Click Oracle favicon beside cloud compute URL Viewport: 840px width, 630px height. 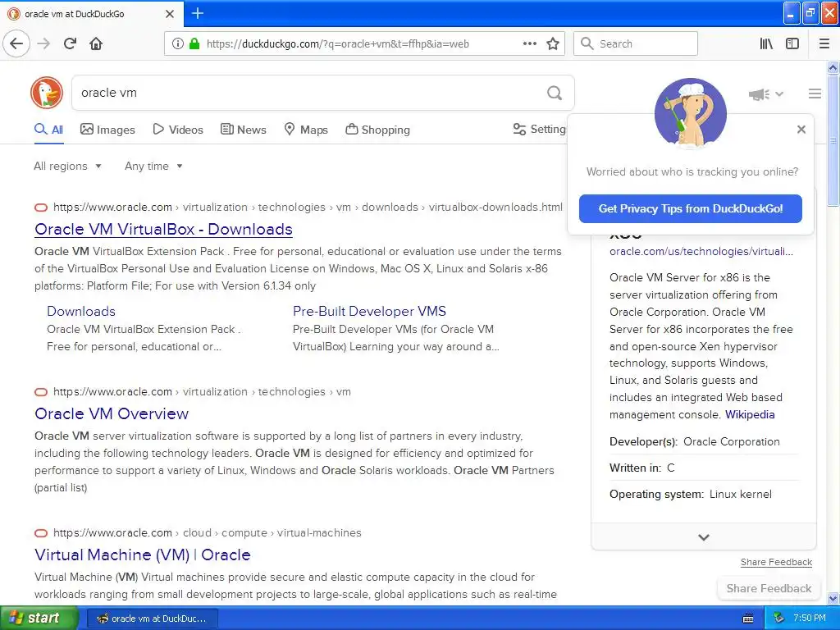click(x=41, y=533)
